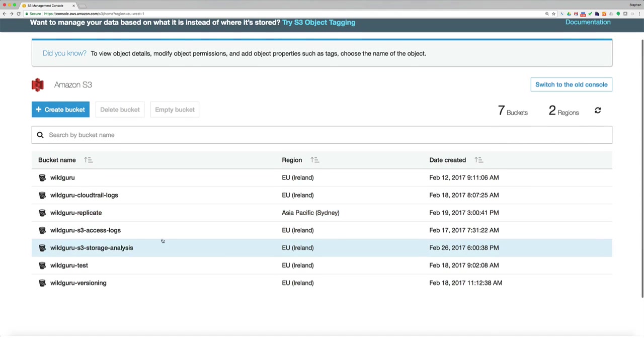Click the wildguru-test bucket icon
This screenshot has height=362, width=644.
42,265
